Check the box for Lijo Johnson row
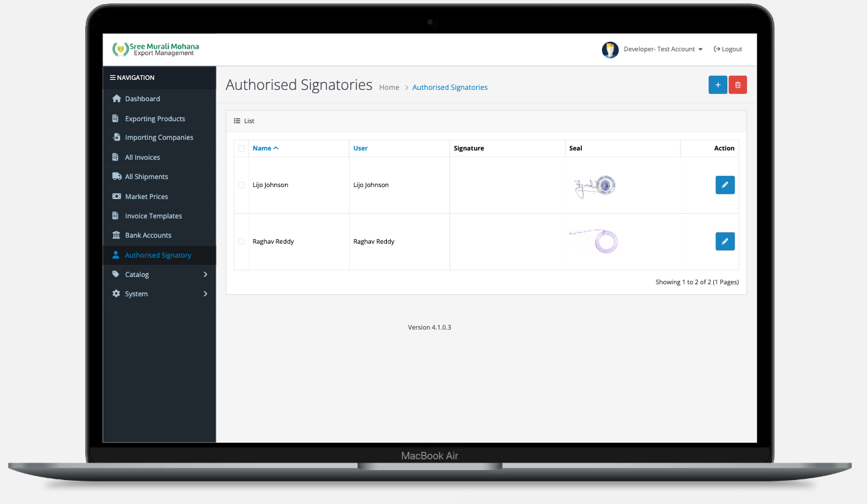The height and width of the screenshot is (504, 867). [241, 185]
